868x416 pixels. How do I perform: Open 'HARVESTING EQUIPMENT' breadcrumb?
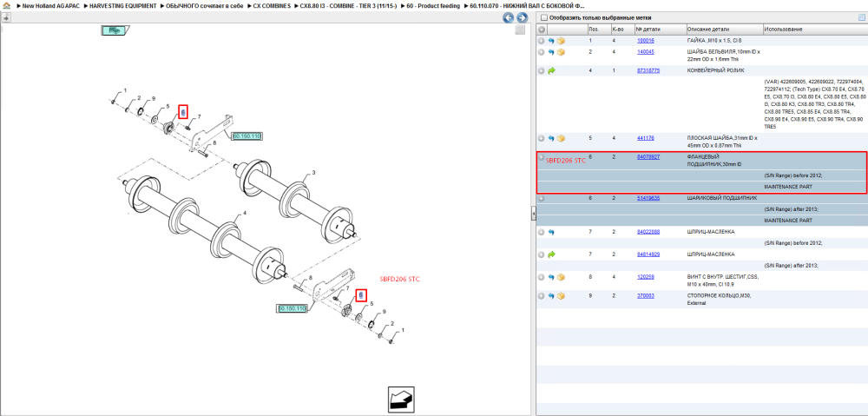[x=123, y=5]
